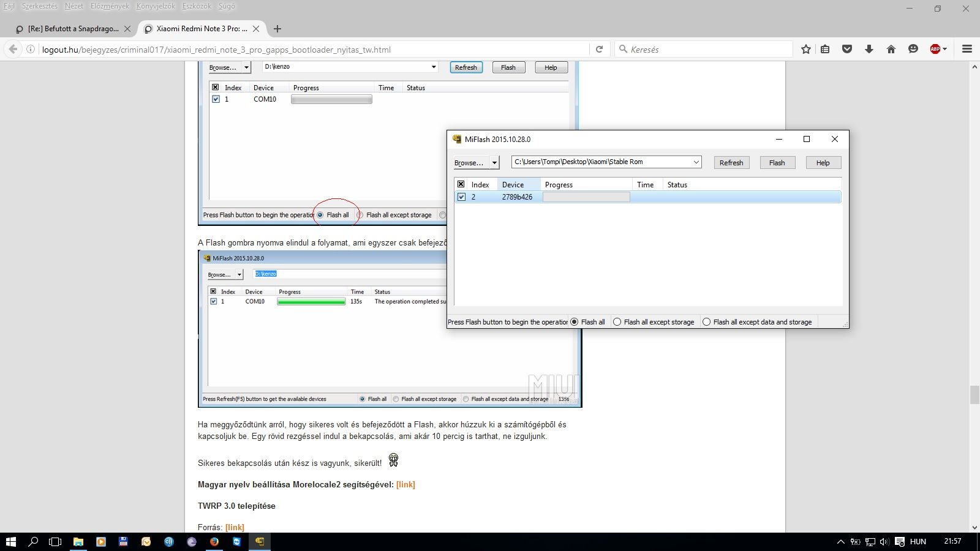The image size is (980, 551).
Task: Expand the D:\kenzo path dropdown in webpage image
Action: [x=434, y=67]
